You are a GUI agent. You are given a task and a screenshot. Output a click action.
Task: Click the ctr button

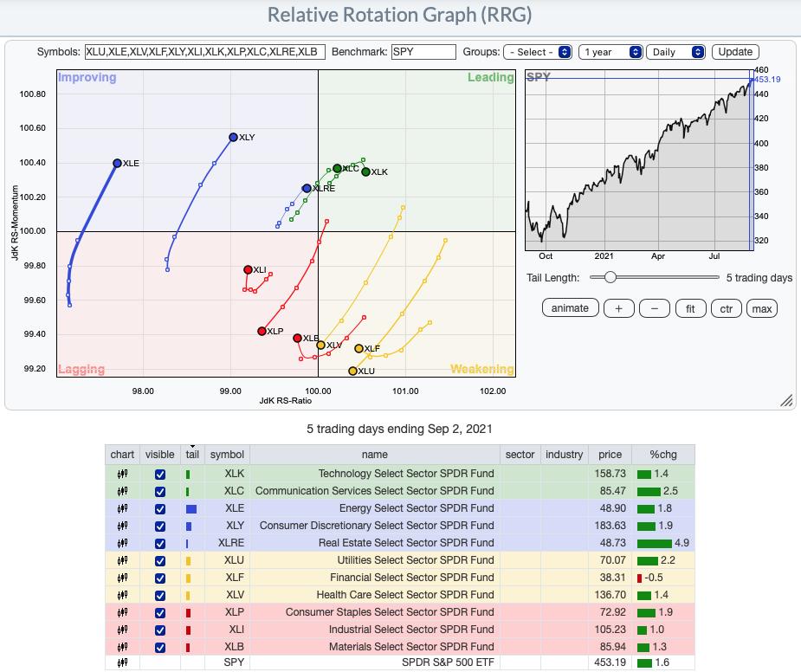click(726, 308)
